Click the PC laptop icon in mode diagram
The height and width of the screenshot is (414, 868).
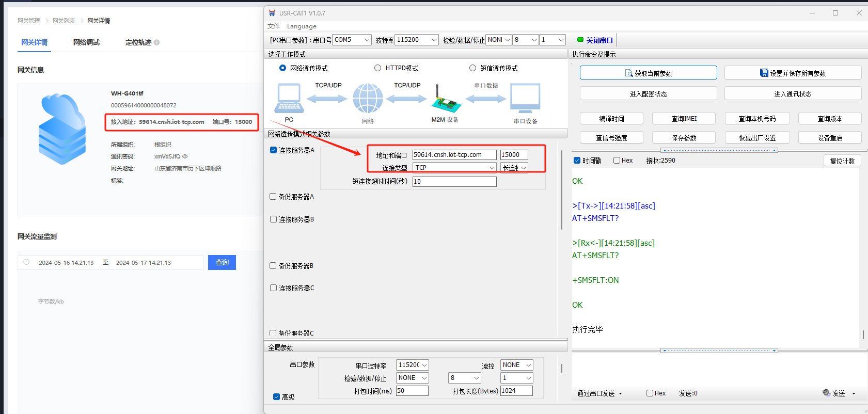(289, 98)
